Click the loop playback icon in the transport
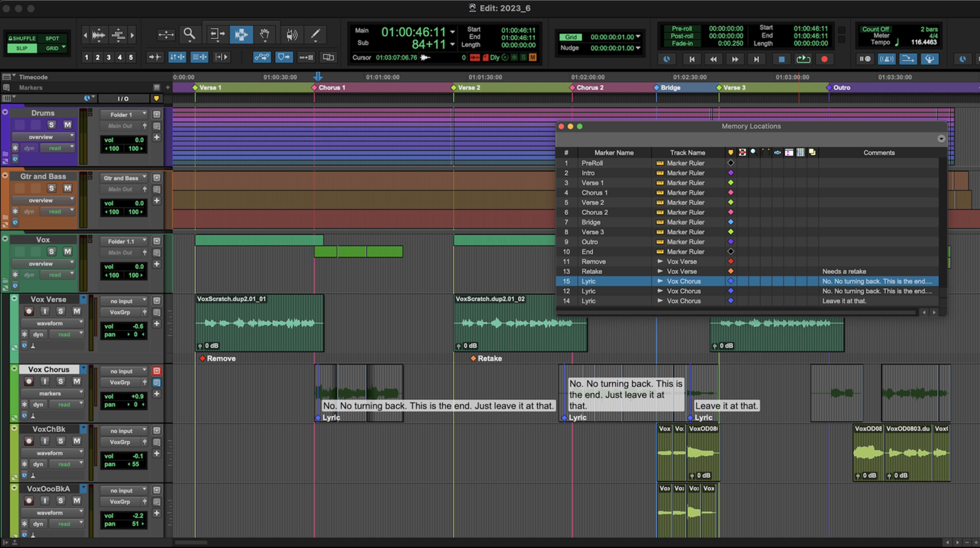Image resolution: width=980 pixels, height=548 pixels. tap(803, 59)
